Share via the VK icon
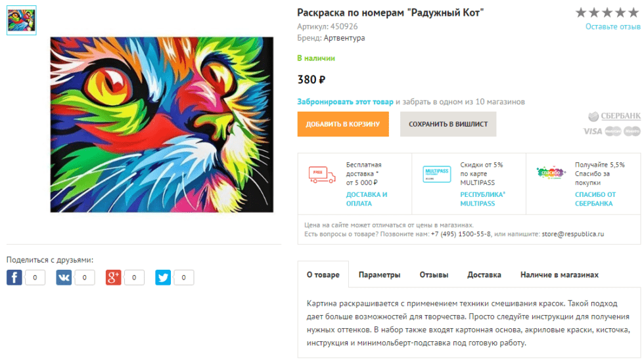The height and width of the screenshot is (361, 644). click(64, 278)
